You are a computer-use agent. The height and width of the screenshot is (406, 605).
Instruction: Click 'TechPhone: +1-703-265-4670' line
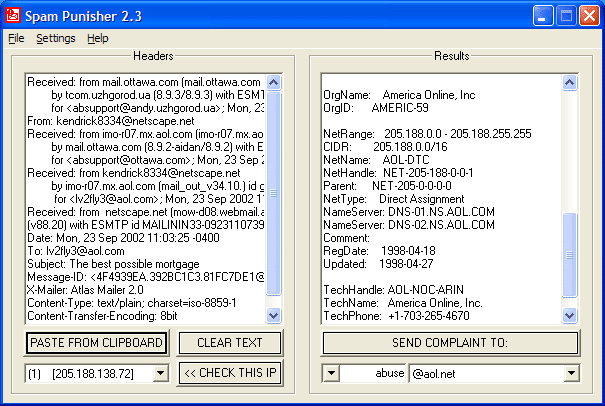click(397, 316)
